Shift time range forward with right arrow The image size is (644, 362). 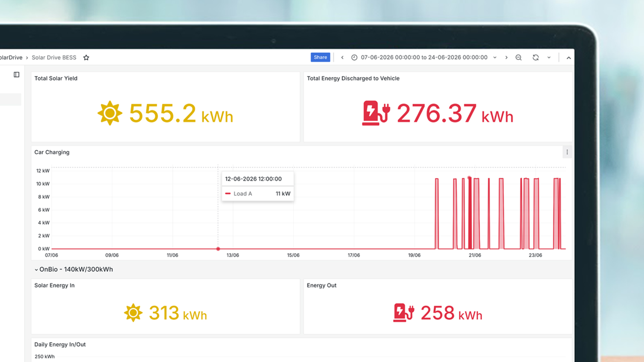point(506,58)
